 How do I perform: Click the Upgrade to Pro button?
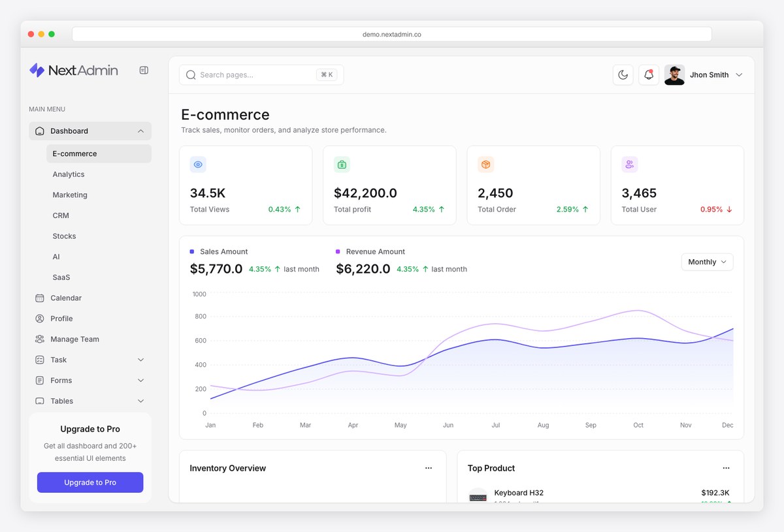[90, 482]
